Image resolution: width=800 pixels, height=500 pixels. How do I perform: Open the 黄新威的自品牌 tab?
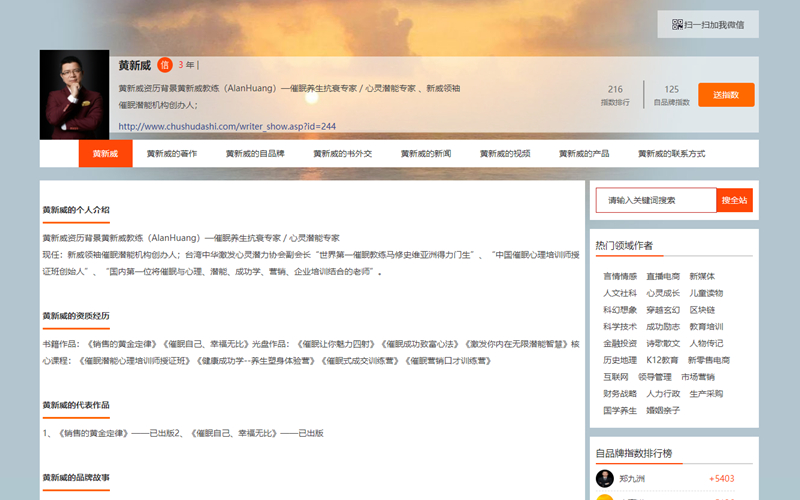[x=255, y=154]
